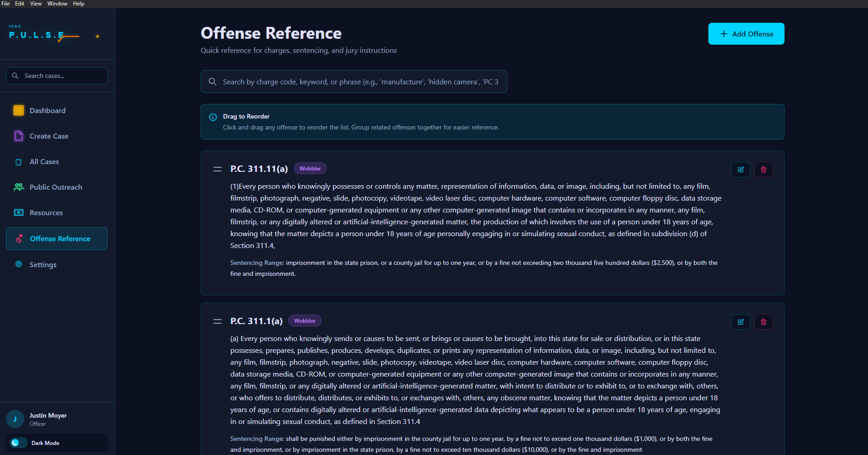Navigate to All Cases
Screen dimensions: 868x455
pyautogui.click(x=44, y=161)
